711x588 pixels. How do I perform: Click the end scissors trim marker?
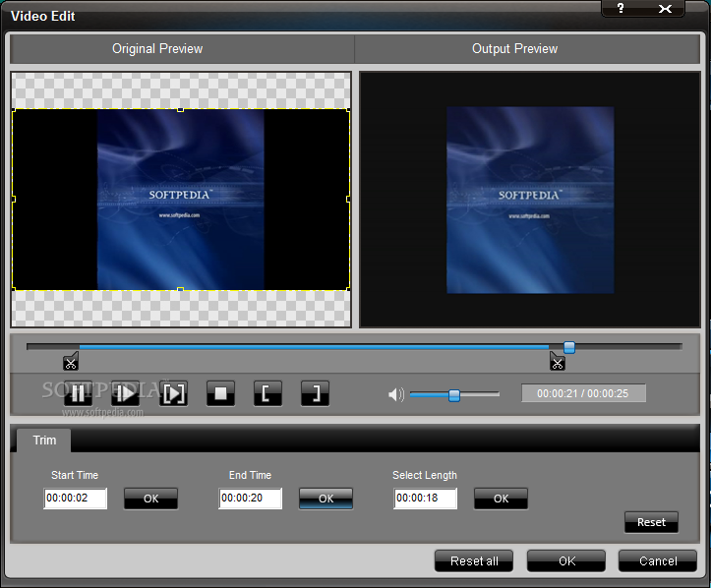point(558,362)
